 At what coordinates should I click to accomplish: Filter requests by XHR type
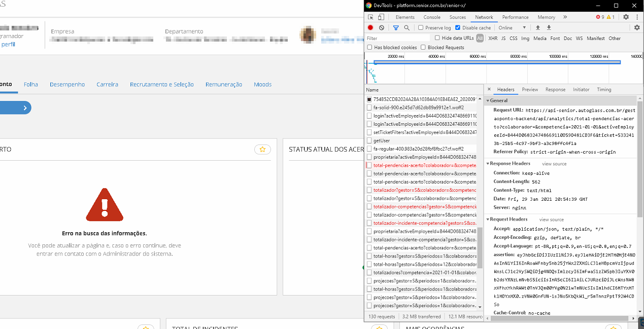click(493, 39)
